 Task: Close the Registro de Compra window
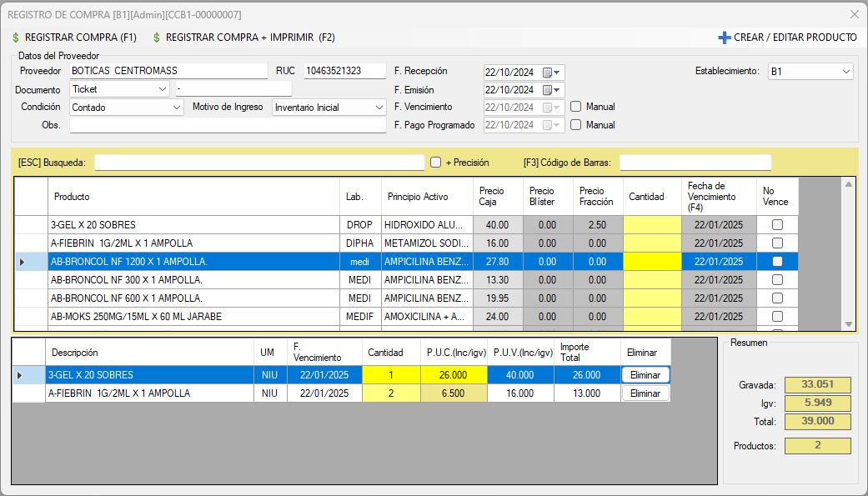(x=854, y=14)
